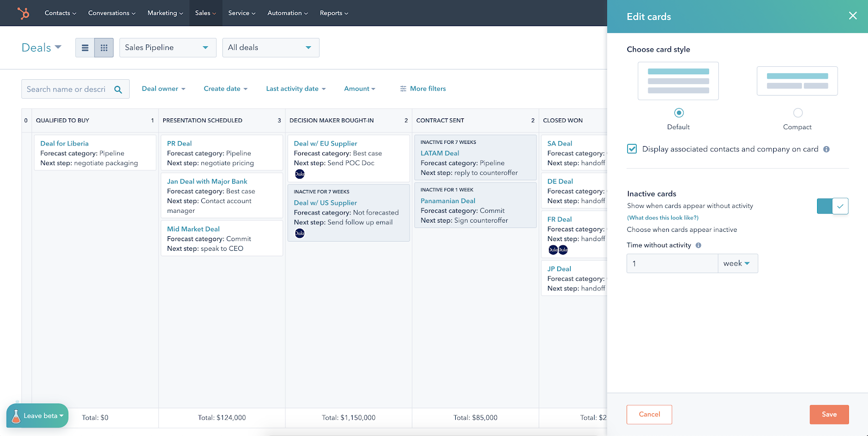Screen dimensions: 868x436
Task: Select the Default card style radio
Action: click(x=679, y=113)
